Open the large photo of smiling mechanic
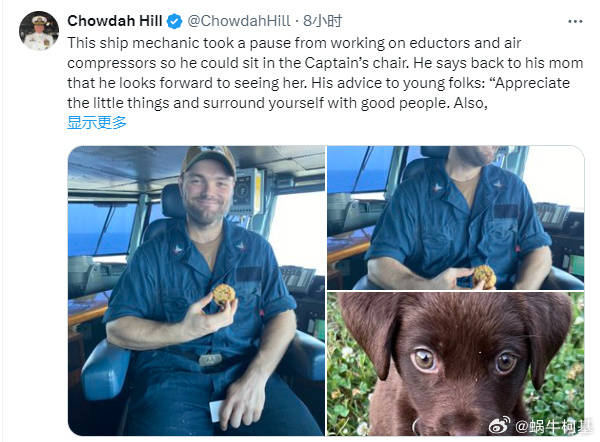The image size is (600, 442). coord(196,290)
